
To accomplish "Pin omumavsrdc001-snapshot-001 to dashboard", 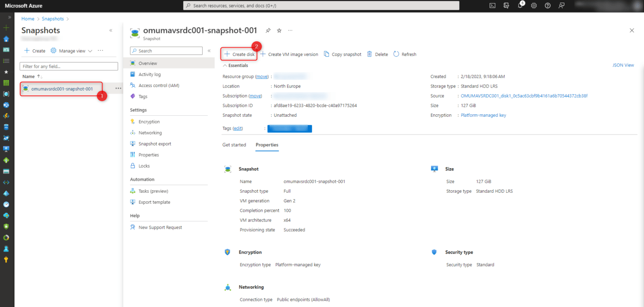I will tap(268, 30).
